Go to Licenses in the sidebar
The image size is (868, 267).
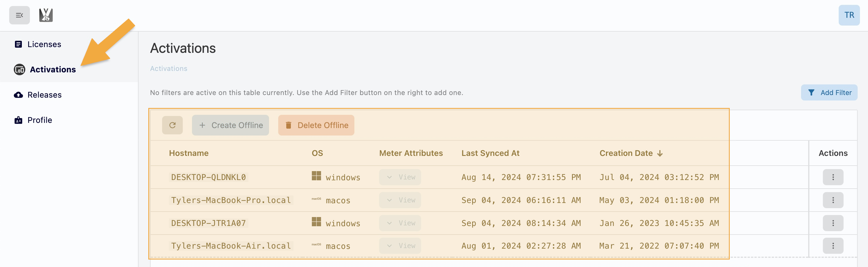pyautogui.click(x=44, y=44)
